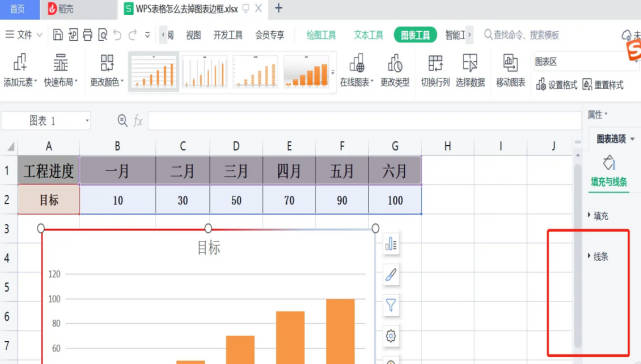Click the chart filter funnel button
This screenshot has width=641, height=364.
click(x=391, y=305)
